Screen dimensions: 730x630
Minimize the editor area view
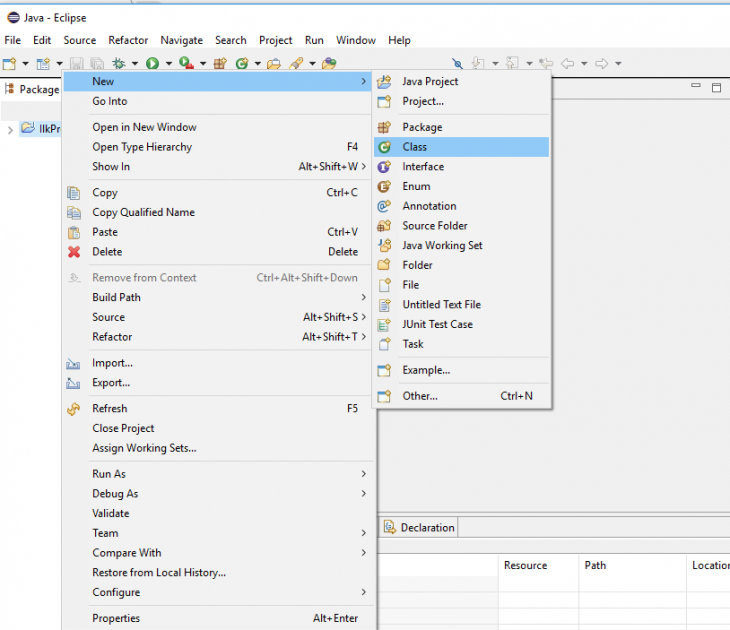point(696,86)
